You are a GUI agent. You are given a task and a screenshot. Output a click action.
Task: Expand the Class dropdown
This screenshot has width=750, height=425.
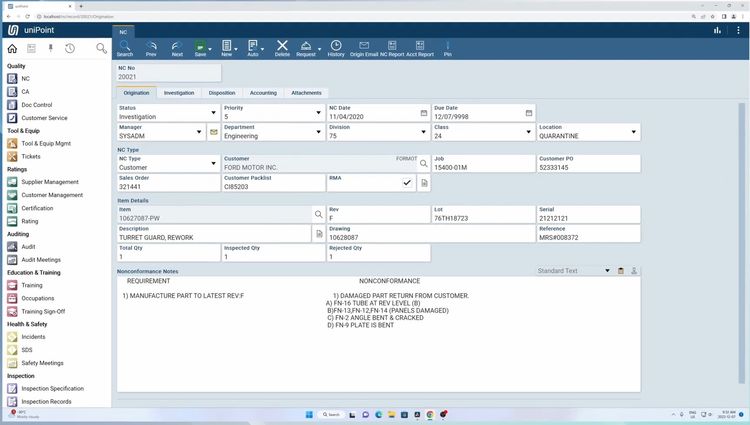[529, 132]
